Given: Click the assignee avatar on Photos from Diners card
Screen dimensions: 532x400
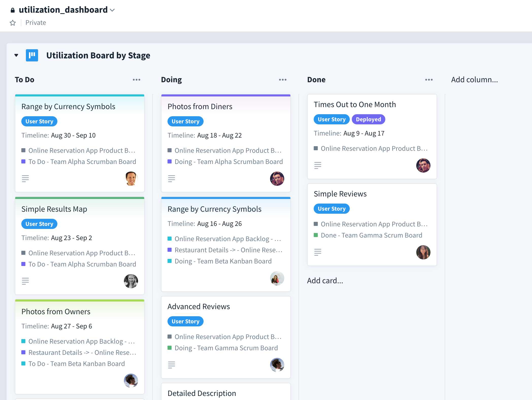Looking at the screenshot, I should tap(277, 178).
